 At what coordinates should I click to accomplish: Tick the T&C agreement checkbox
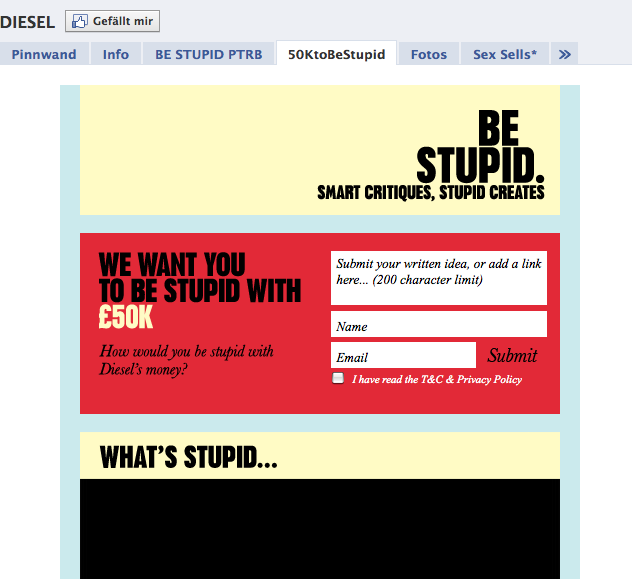pyautogui.click(x=338, y=378)
